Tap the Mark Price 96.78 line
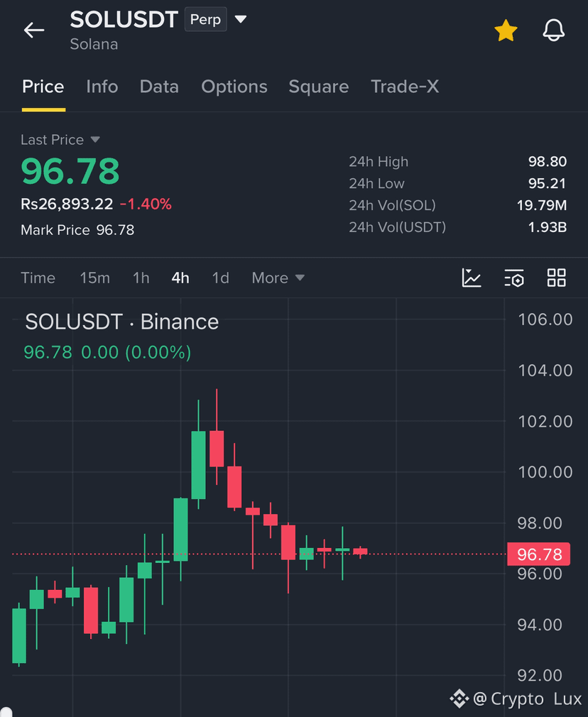This screenshot has height=717, width=588. (x=77, y=229)
